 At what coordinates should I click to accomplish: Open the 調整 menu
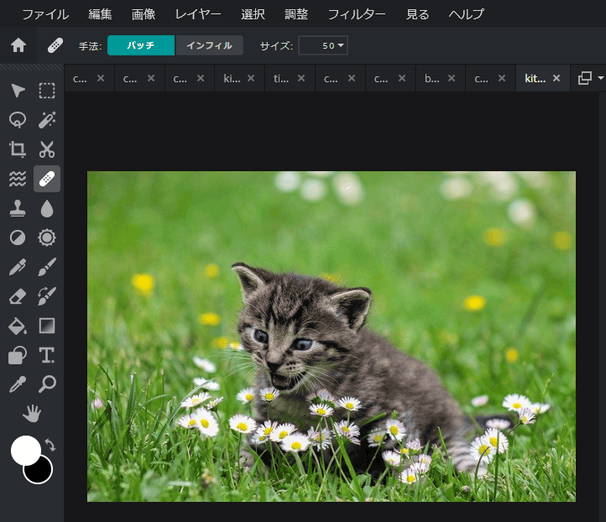[296, 15]
